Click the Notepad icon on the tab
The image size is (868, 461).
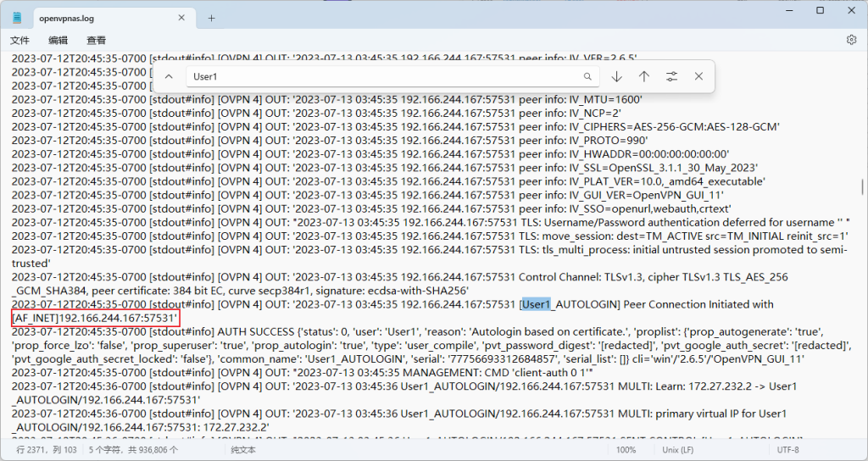(18, 18)
